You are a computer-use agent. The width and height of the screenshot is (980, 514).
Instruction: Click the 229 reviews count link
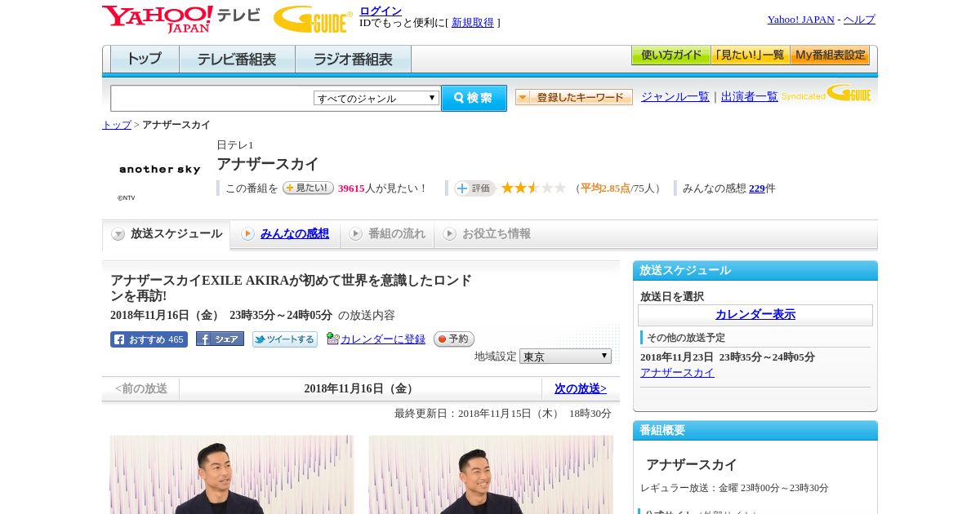(757, 188)
